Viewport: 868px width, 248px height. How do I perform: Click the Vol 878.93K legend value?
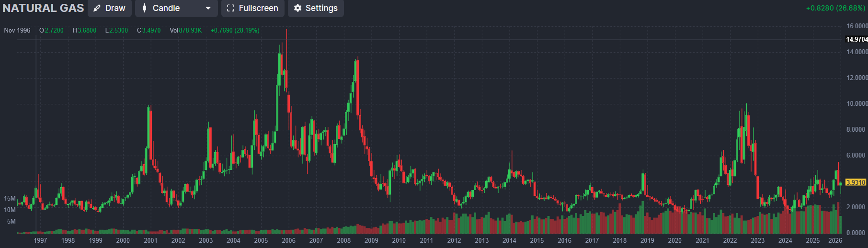tap(186, 30)
